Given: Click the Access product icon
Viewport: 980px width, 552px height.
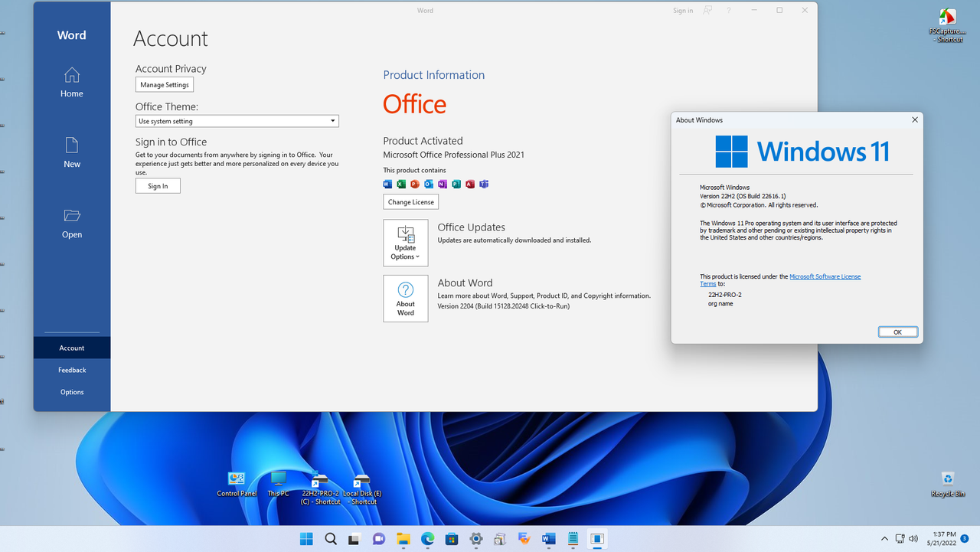Looking at the screenshot, I should [470, 184].
